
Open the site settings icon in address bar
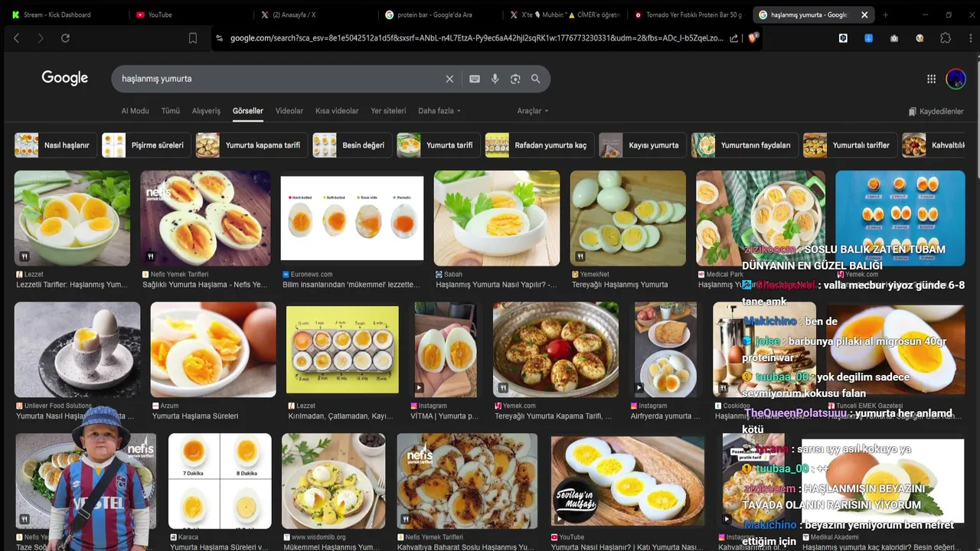coord(220,38)
